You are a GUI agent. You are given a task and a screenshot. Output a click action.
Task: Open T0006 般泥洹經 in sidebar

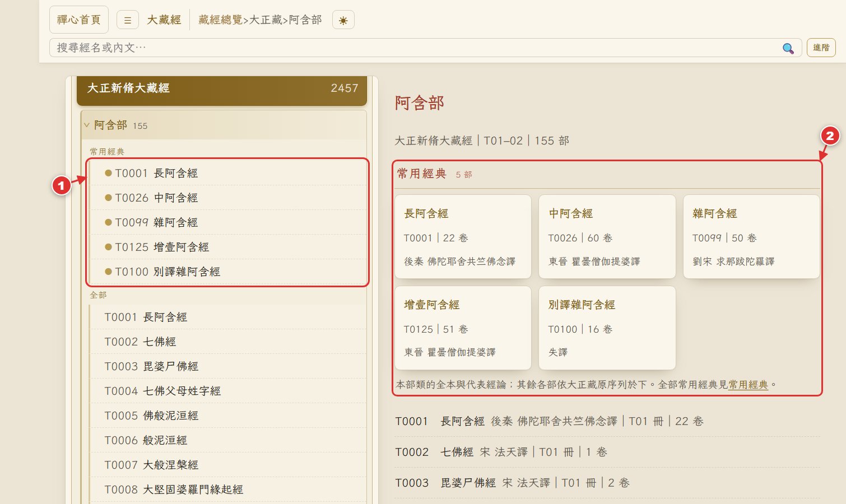[x=227, y=440]
